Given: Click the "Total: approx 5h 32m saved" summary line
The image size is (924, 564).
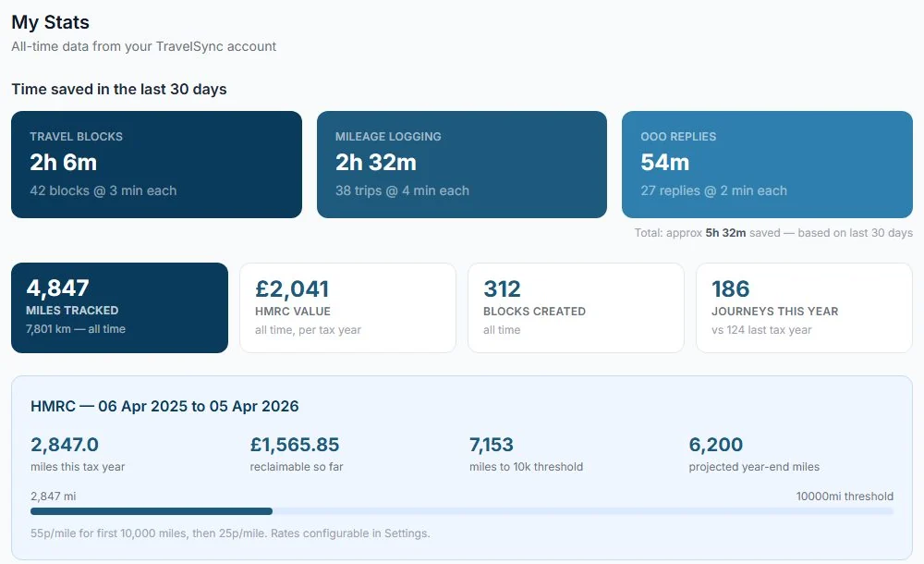Looking at the screenshot, I should click(773, 233).
